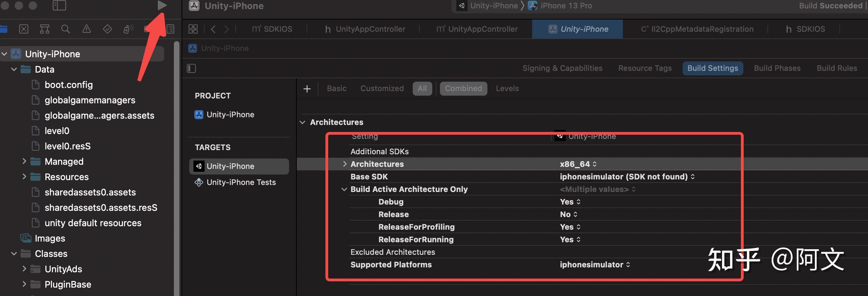Viewport: 868px width, 296px height.
Task: Open the UnityAppController header tab
Action: [365, 29]
